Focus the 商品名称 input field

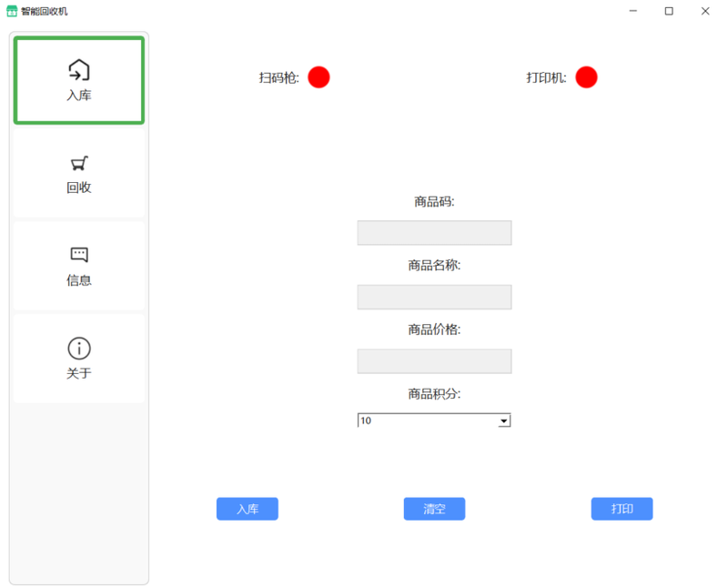(x=435, y=298)
